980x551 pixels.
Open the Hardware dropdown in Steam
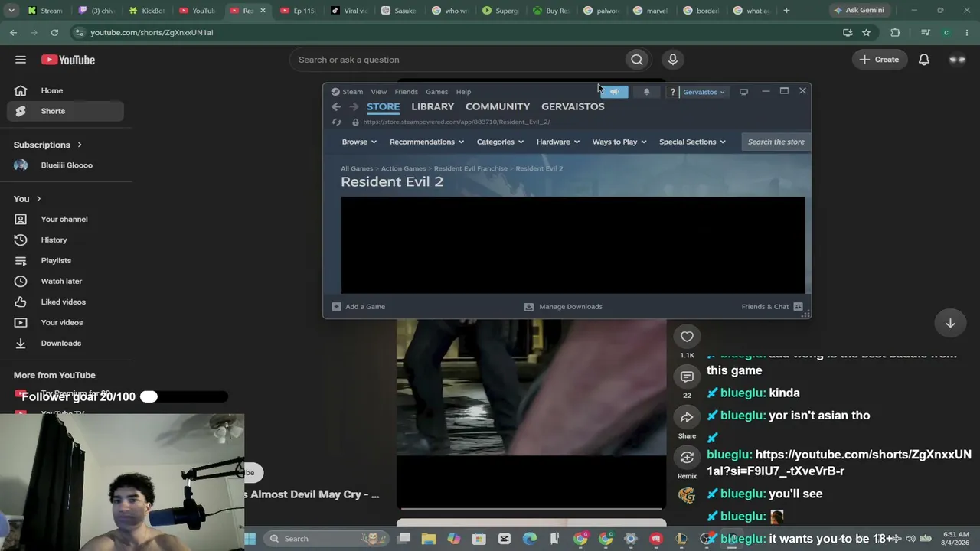(558, 142)
